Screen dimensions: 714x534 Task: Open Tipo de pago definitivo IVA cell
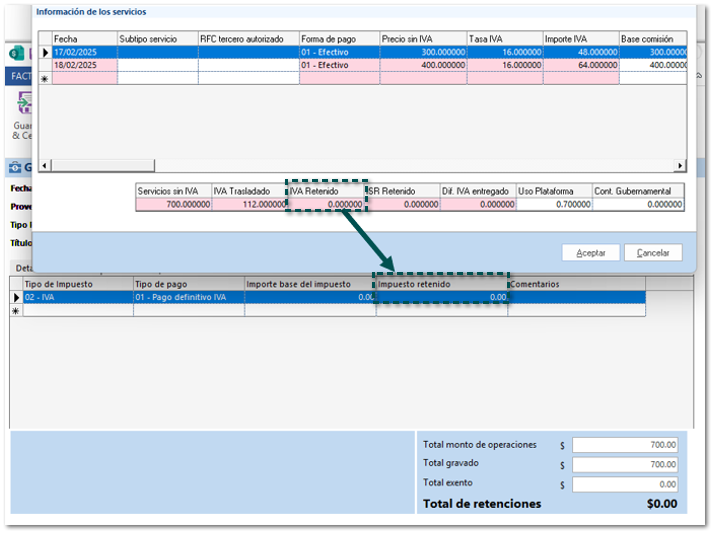click(188, 297)
